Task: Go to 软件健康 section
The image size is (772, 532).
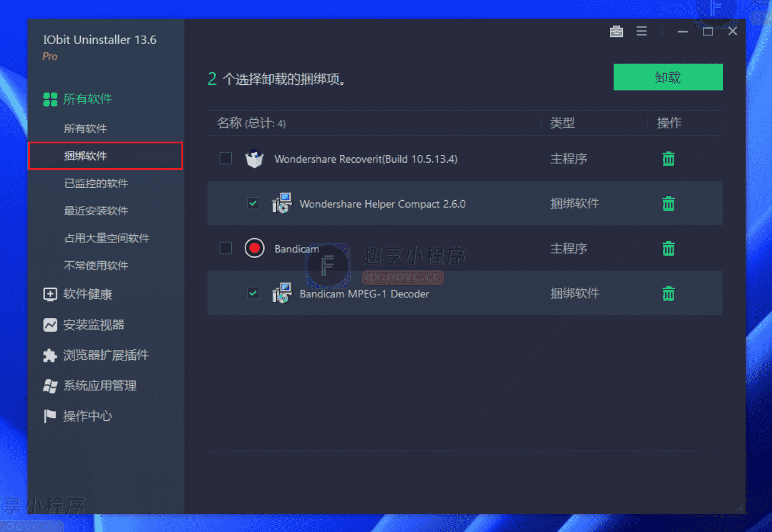Action: pos(88,294)
